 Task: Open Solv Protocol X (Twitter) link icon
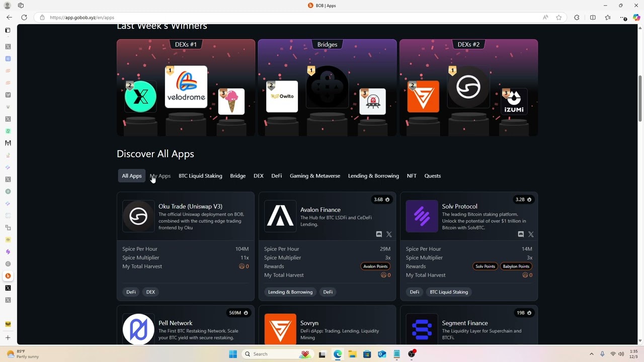(531, 234)
